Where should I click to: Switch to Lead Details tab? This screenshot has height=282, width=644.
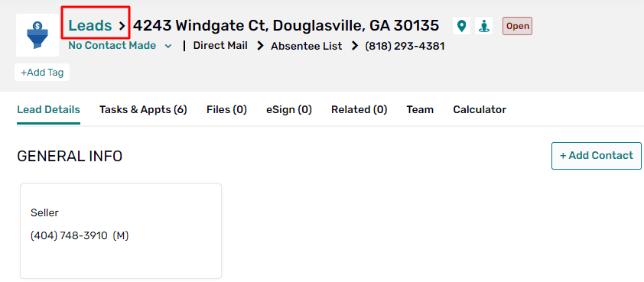pos(48,109)
